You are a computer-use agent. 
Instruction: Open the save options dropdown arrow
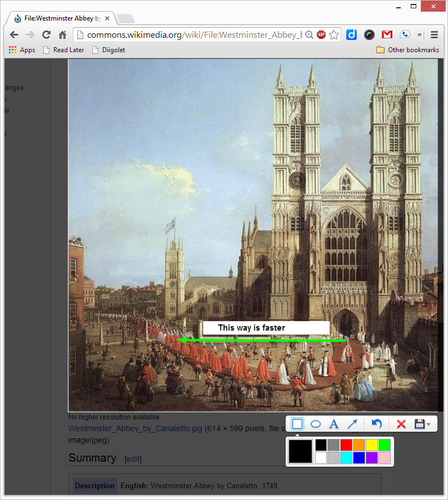tap(429, 424)
